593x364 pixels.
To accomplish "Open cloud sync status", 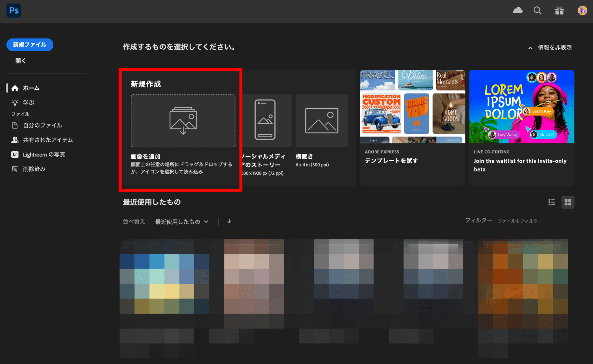I will [x=518, y=10].
